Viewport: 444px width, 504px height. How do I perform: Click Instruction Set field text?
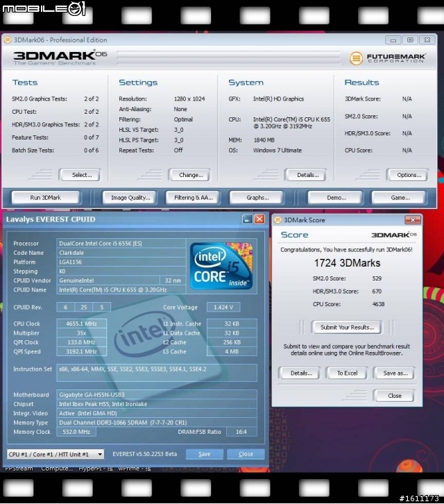point(157,373)
